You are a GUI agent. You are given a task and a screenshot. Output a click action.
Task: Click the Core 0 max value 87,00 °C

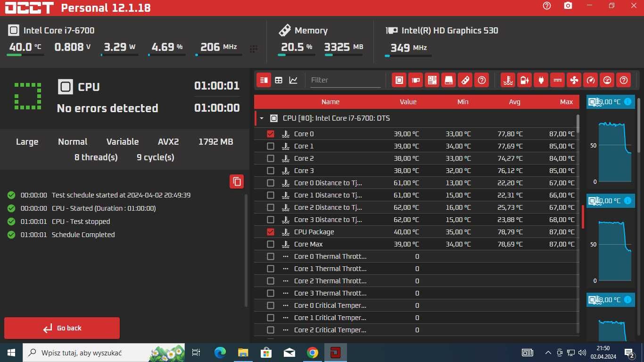tap(562, 134)
